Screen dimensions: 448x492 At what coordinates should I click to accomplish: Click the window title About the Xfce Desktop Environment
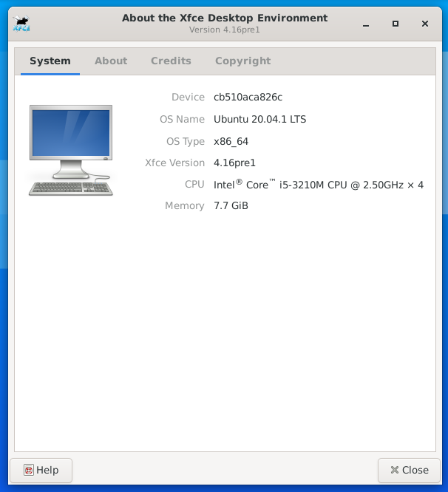pyautogui.click(x=225, y=18)
